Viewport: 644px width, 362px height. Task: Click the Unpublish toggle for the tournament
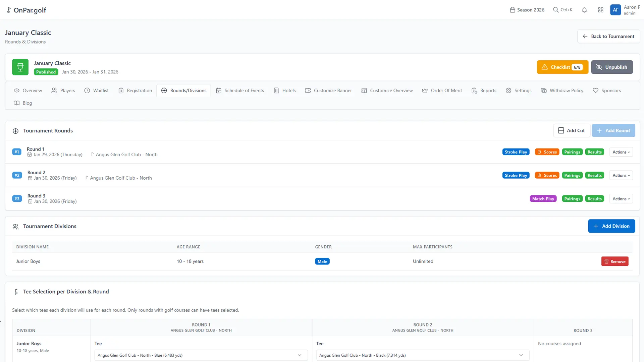coord(612,67)
